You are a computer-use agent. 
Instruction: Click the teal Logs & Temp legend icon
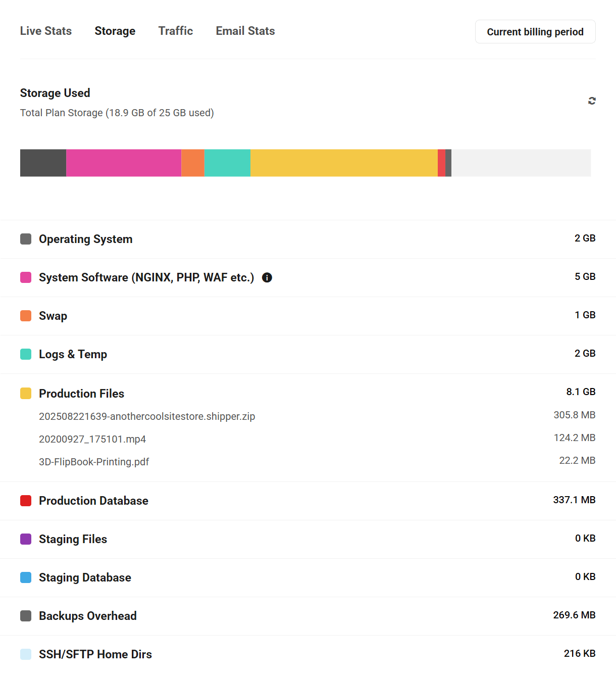[x=26, y=354]
